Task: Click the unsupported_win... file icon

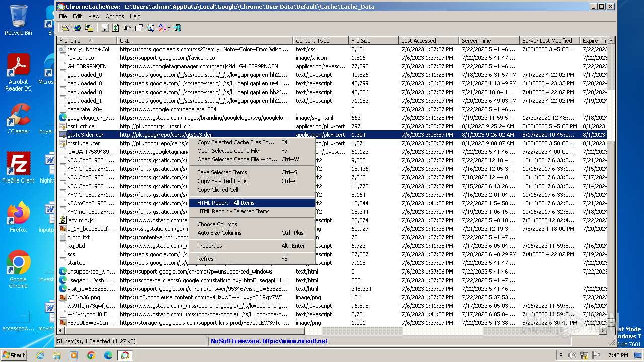Action: coord(63,271)
